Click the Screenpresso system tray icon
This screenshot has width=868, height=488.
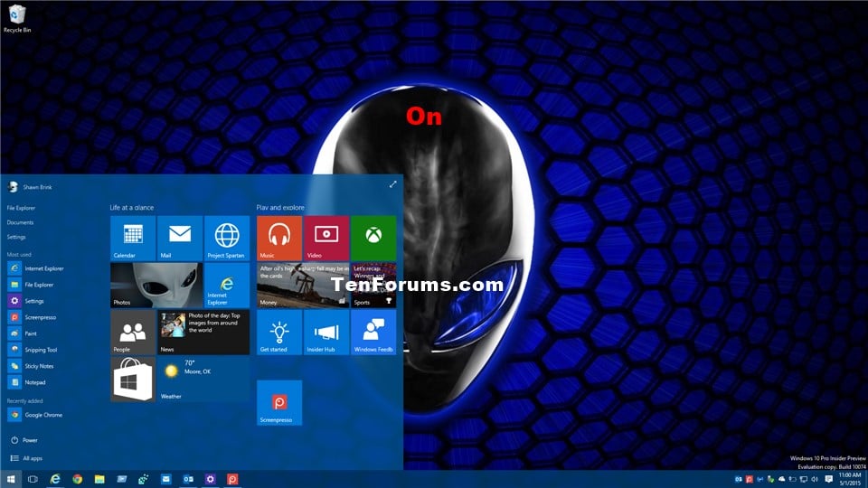tap(749, 479)
